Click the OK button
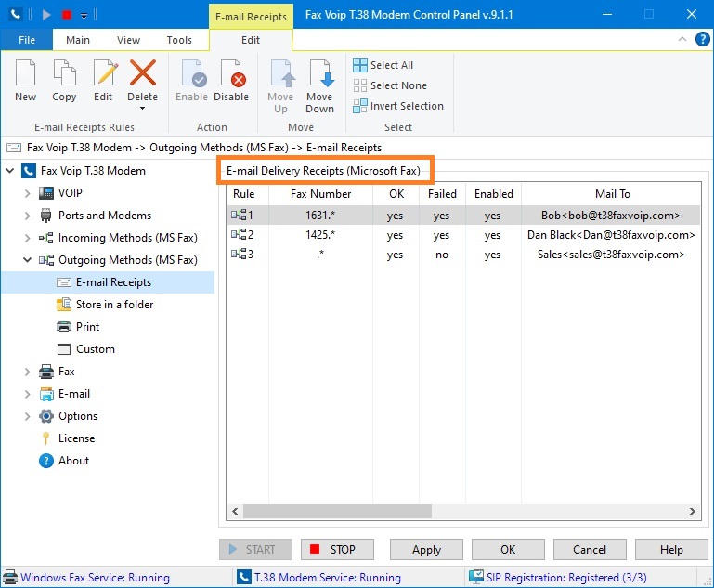714x588 pixels. coord(508,550)
